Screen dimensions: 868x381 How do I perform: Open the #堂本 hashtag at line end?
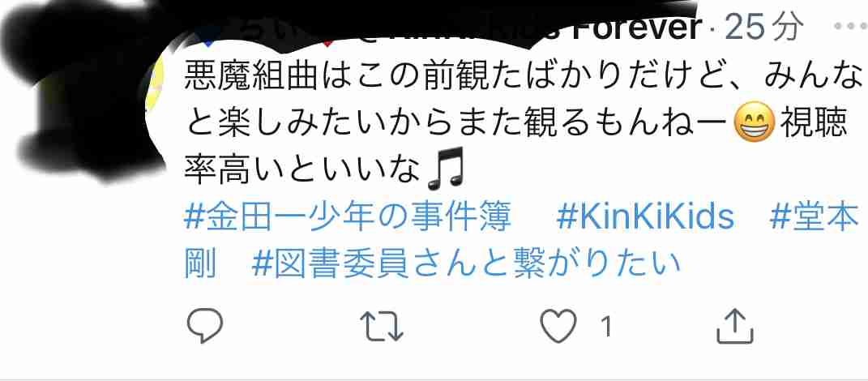click(814, 217)
